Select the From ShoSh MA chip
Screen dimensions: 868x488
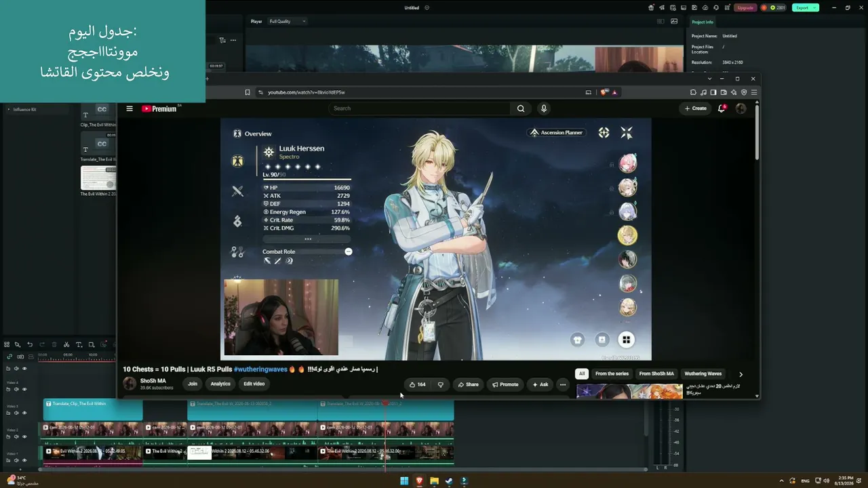pos(656,373)
